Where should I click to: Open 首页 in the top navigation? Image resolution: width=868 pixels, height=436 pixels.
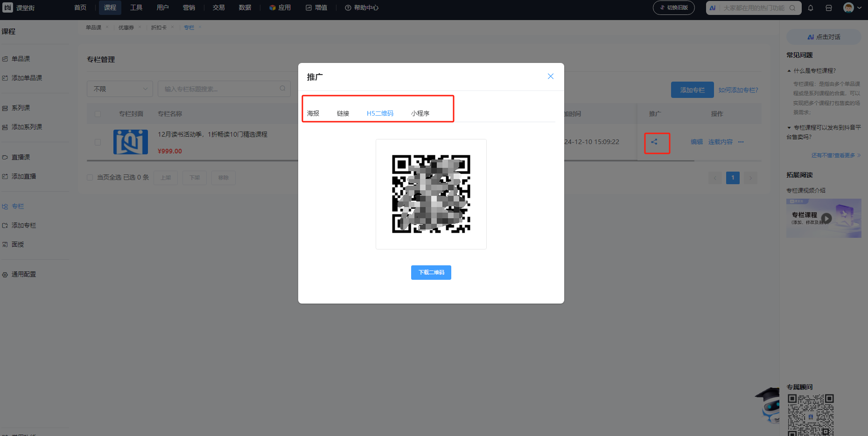point(80,7)
